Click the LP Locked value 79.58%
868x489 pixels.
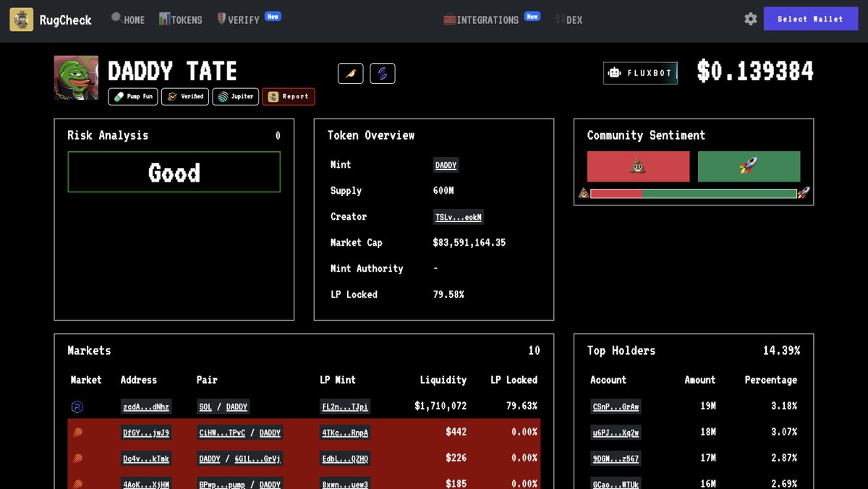(x=448, y=295)
